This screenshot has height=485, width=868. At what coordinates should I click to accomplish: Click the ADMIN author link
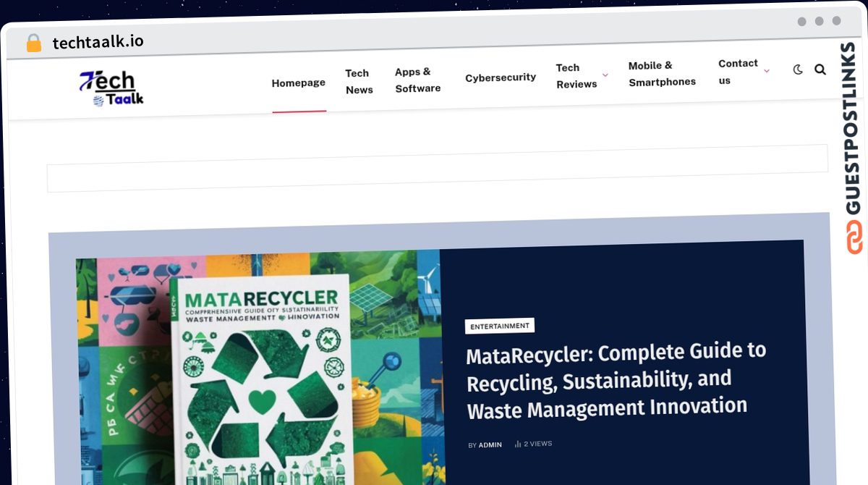(x=490, y=445)
